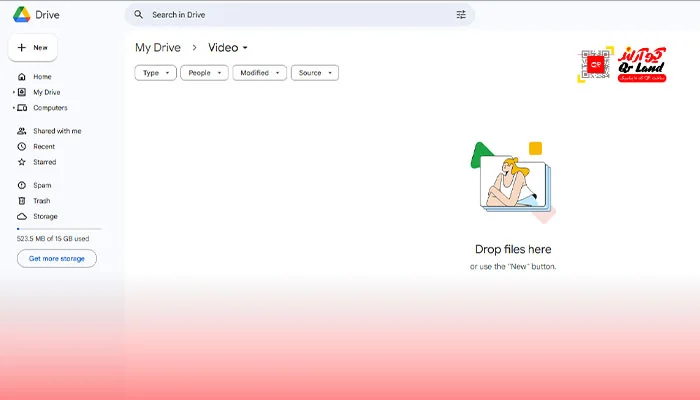Open Home from the sidebar
Viewport: 700px width, 400px height.
click(41, 77)
